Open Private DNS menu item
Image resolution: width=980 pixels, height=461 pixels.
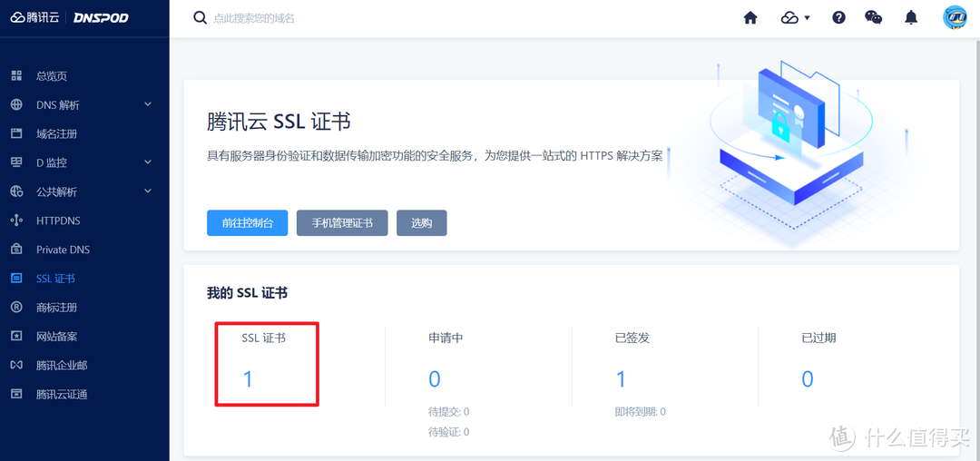pos(64,250)
